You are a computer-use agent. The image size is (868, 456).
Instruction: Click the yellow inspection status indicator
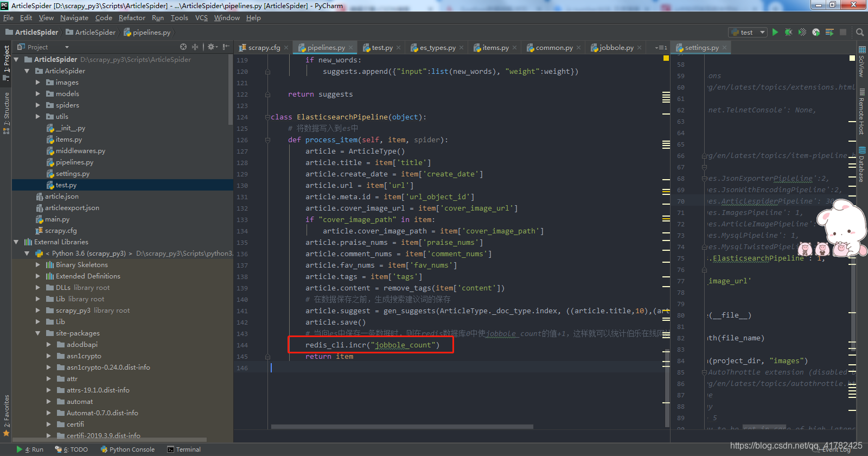tap(666, 58)
